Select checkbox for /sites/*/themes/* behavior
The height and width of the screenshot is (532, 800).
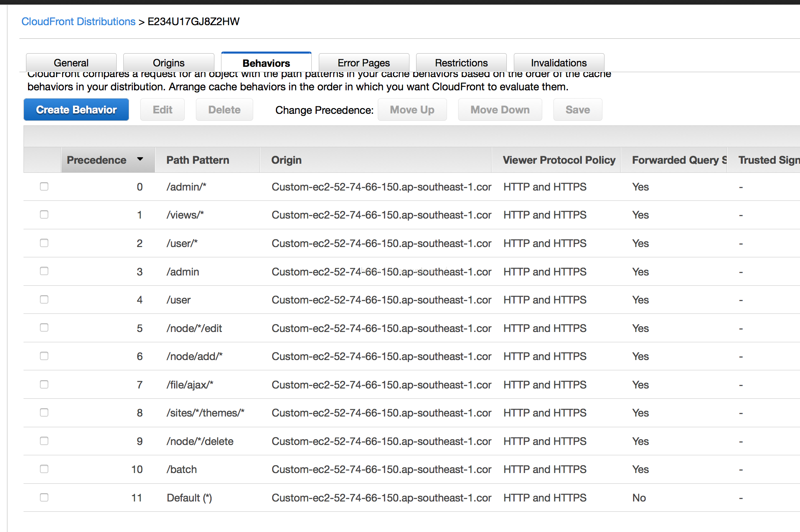[x=44, y=412]
